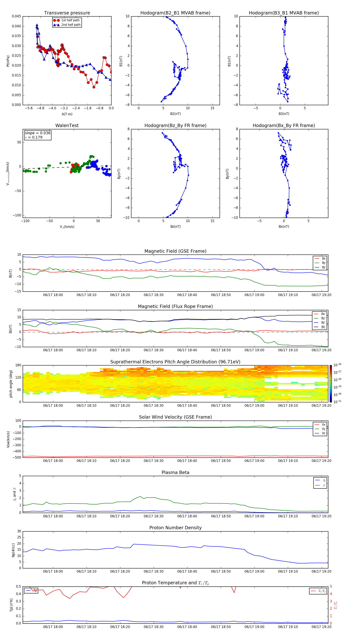Click the "V_remaining(km/s)" y-axis label
The height and width of the screenshot is (644, 351).
8,173
